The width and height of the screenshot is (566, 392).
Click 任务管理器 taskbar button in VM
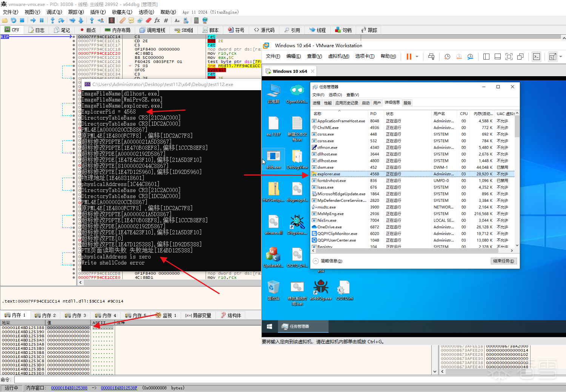tap(303, 326)
